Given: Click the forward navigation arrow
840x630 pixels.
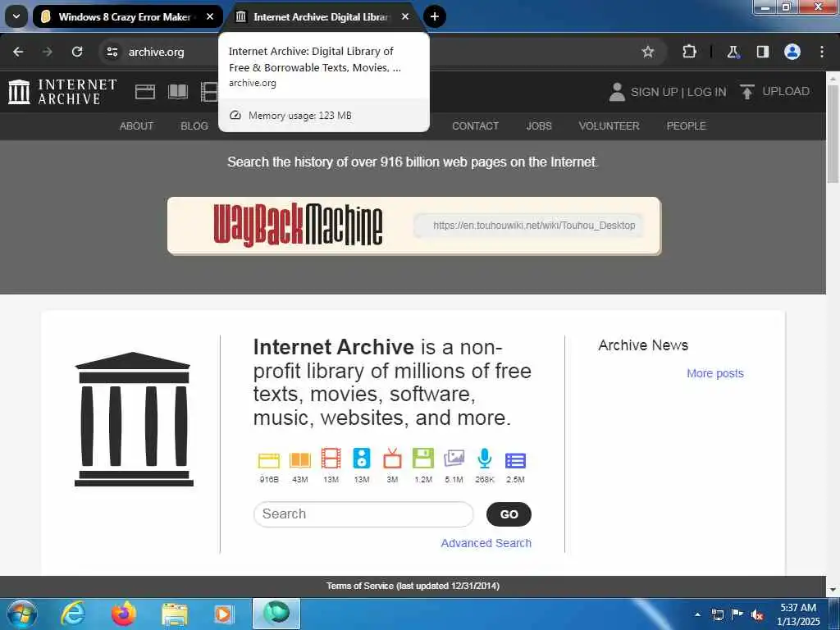Looking at the screenshot, I should (x=48, y=52).
